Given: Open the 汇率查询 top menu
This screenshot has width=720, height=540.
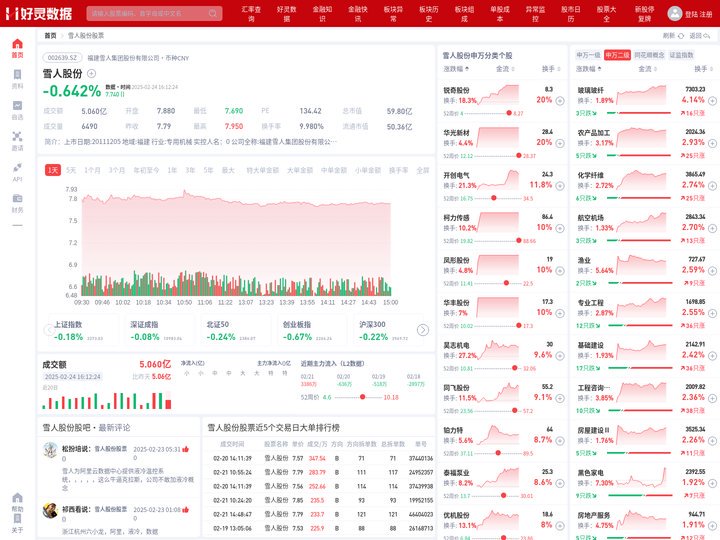Looking at the screenshot, I should pyautogui.click(x=251, y=14).
